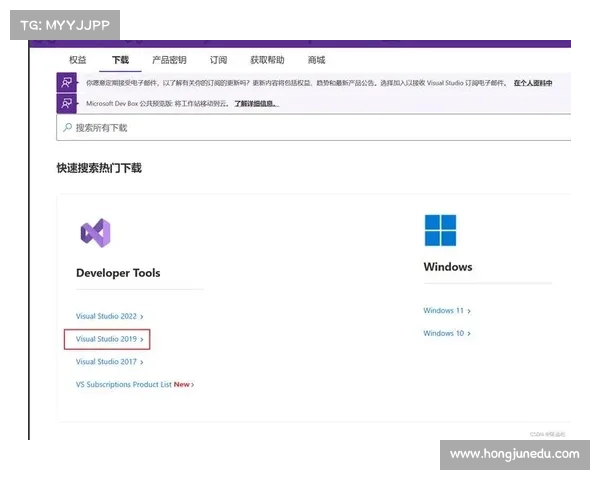
Task: Click the Developer Tools heading
Action: (118, 273)
